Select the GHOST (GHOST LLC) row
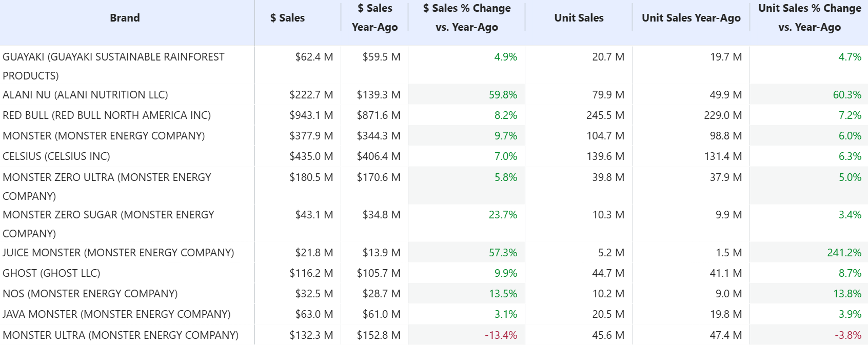This screenshot has height=345, width=868. [x=51, y=273]
